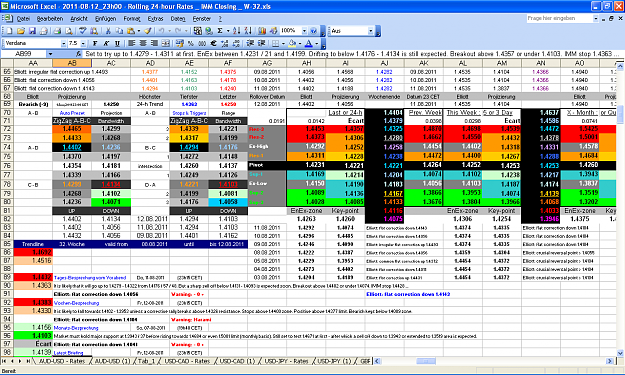Select column header AB
625x375 pixels.
(72, 63)
